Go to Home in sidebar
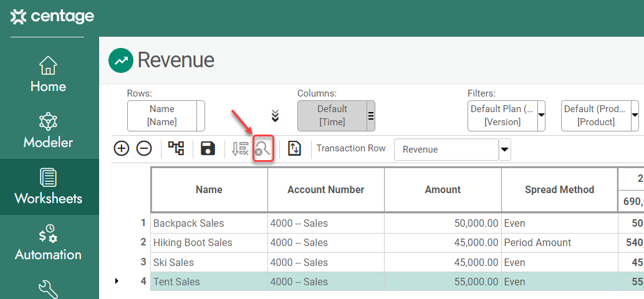The height and width of the screenshot is (299, 644). (48, 75)
